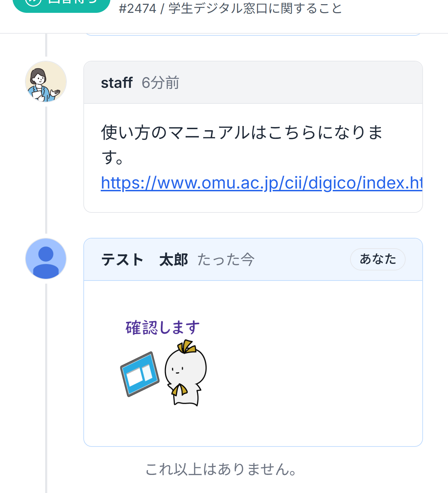Click the これ以上はありません end notice
Viewport: 448px width, 493px height.
pyautogui.click(x=221, y=469)
